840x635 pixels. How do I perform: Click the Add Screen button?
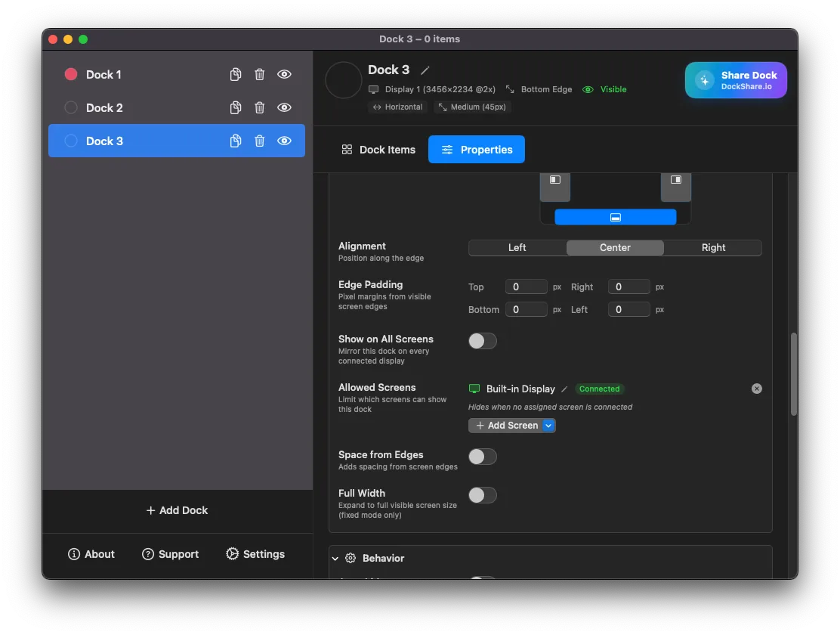click(507, 426)
